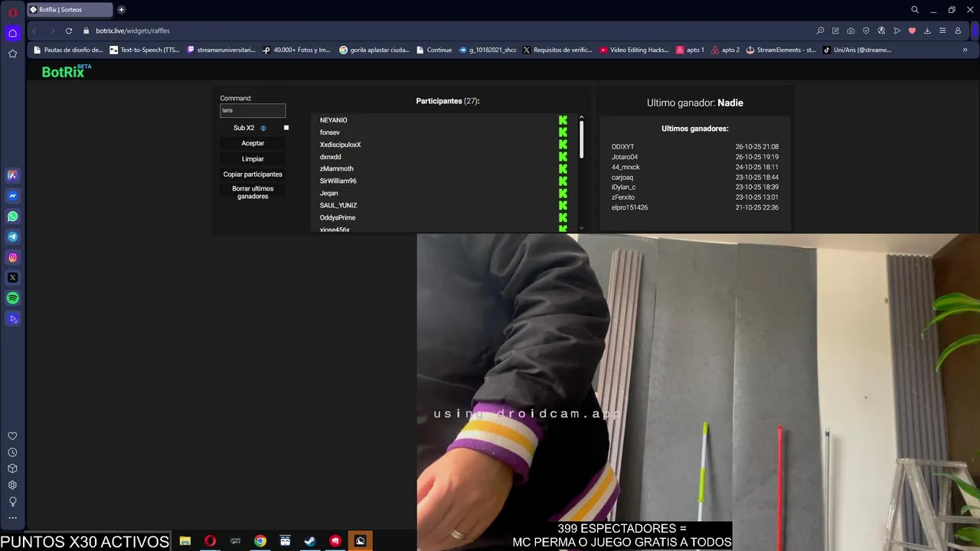Open X (Twitter) in the sidebar
980x551 pixels.
pyautogui.click(x=12, y=278)
